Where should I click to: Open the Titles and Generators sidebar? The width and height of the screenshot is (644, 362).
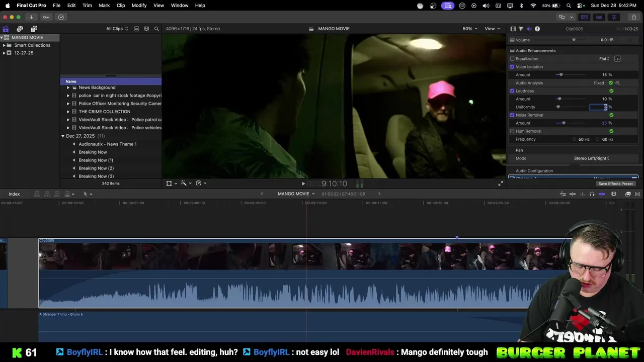[34, 29]
